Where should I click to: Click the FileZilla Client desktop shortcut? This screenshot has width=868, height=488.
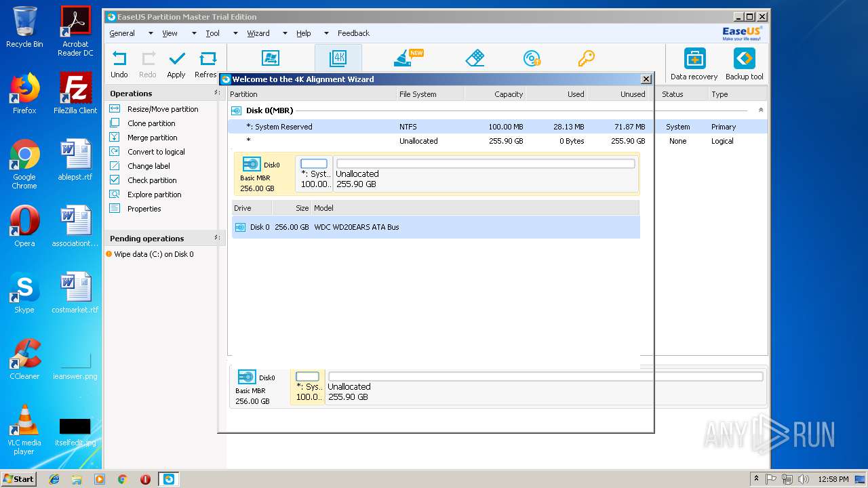click(x=75, y=93)
